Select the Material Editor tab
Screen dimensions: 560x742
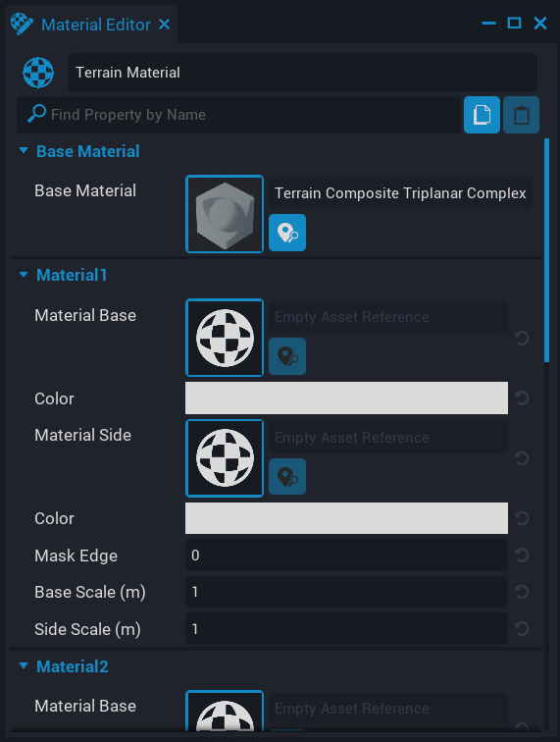point(95,25)
